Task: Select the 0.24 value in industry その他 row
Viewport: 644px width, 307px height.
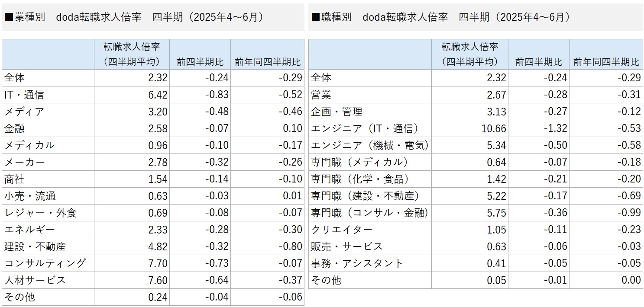Action: tap(158, 297)
